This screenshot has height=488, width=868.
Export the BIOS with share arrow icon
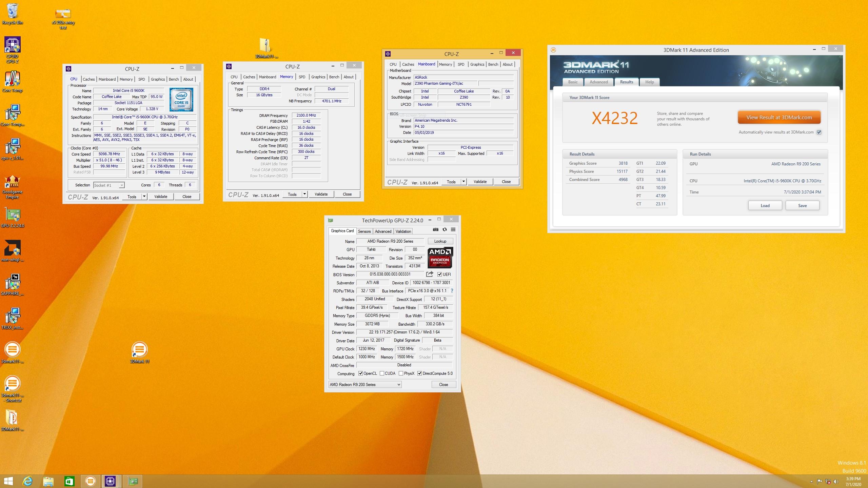[x=430, y=274]
